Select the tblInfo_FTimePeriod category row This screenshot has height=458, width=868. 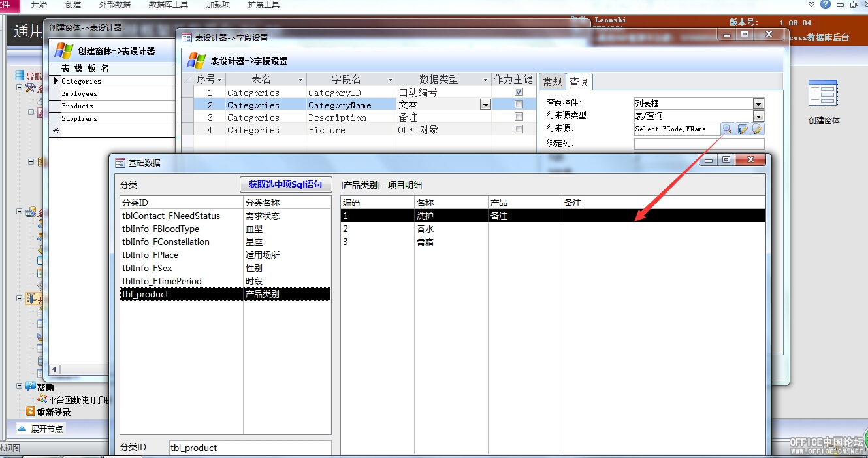click(x=225, y=281)
